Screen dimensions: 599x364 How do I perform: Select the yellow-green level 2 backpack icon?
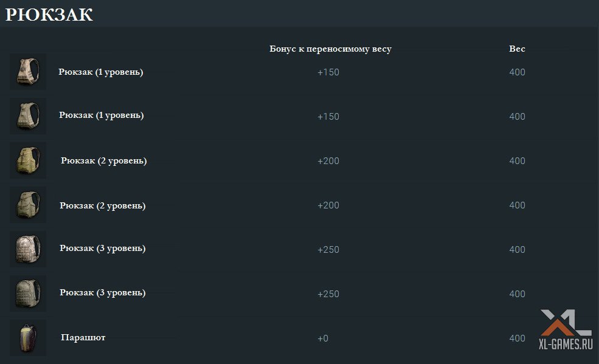click(28, 160)
